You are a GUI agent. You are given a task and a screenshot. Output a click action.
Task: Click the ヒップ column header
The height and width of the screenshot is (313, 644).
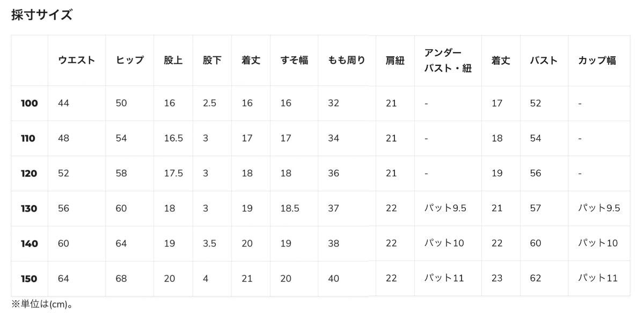click(x=130, y=61)
